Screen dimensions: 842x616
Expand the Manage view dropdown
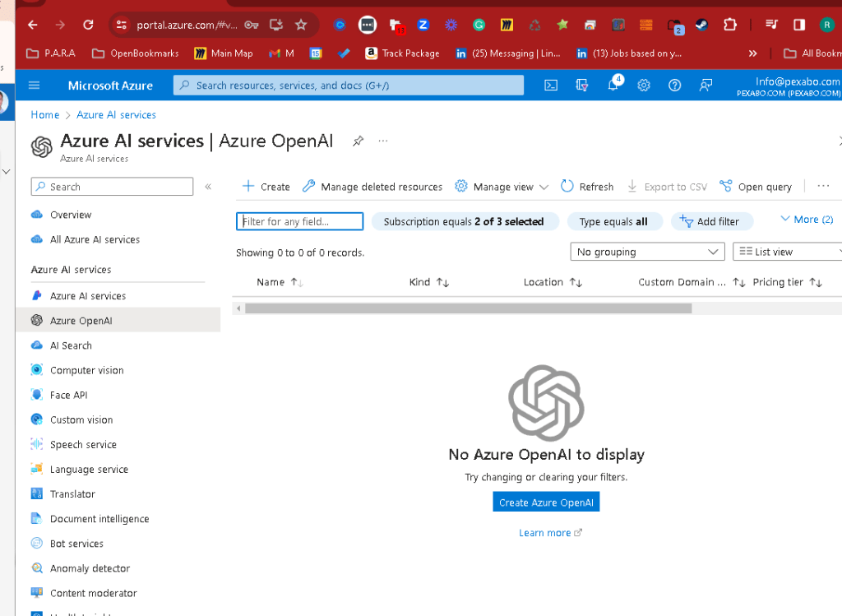502,187
